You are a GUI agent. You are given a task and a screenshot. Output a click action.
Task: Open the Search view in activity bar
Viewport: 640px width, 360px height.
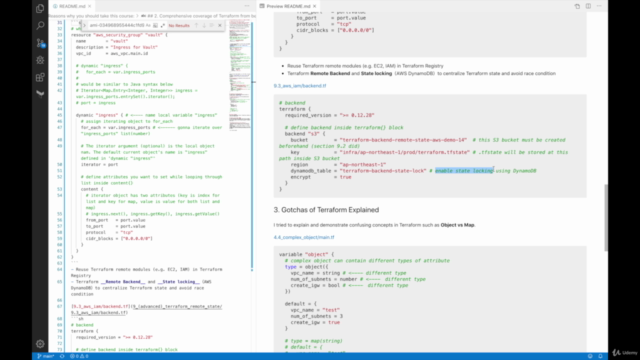40,26
